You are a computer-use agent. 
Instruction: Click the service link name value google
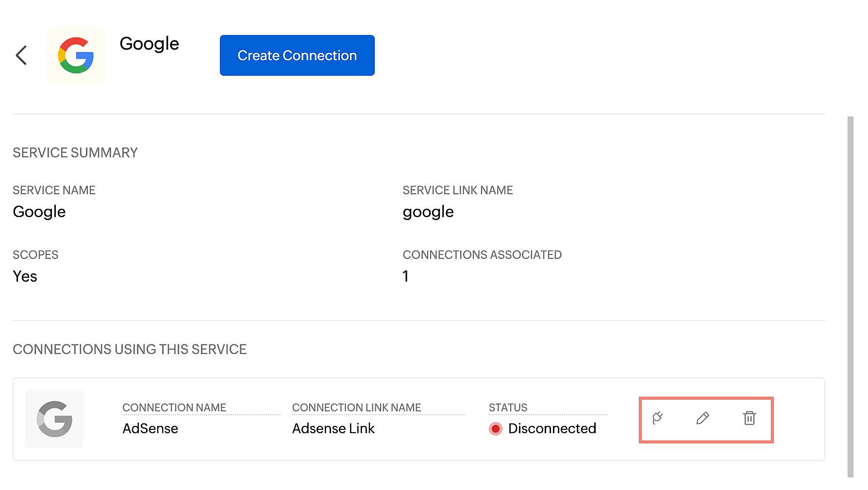pyautogui.click(x=428, y=212)
